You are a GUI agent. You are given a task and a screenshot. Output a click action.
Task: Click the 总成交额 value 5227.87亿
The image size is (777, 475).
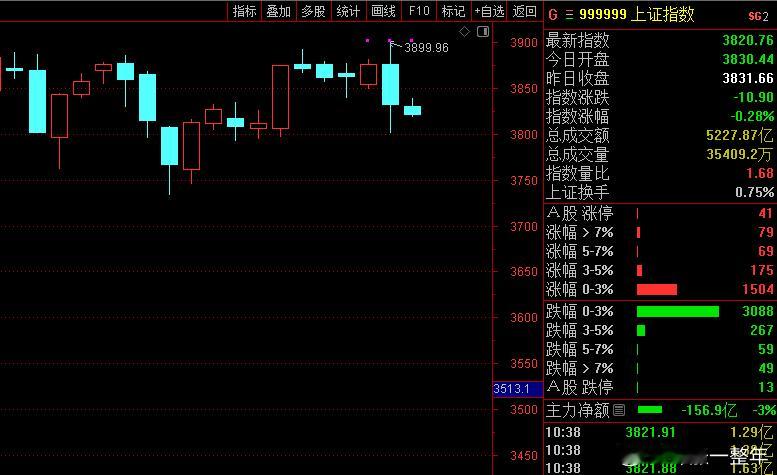pyautogui.click(x=739, y=135)
